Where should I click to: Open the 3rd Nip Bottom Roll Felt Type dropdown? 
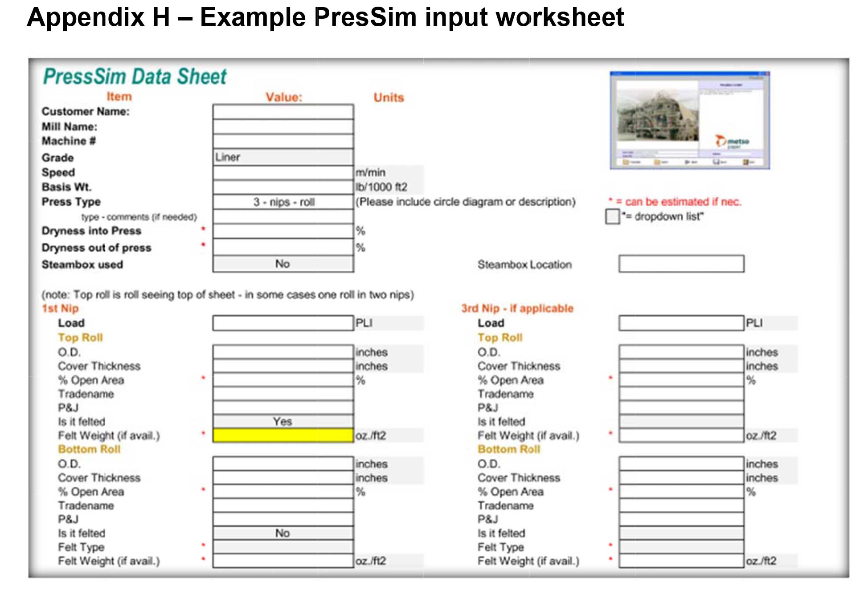pyautogui.click(x=681, y=547)
